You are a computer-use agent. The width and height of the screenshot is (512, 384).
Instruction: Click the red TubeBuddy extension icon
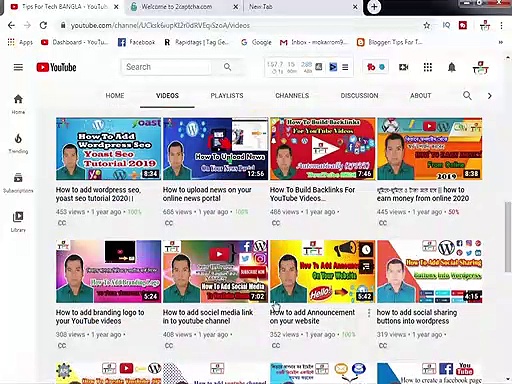(x=463, y=25)
